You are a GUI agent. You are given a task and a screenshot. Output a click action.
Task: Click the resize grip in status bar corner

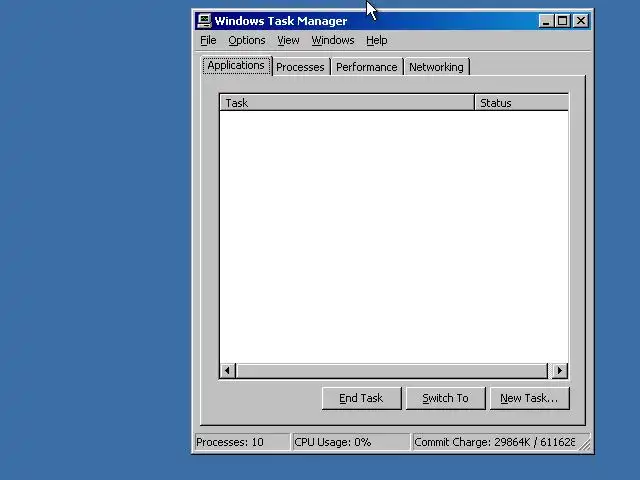(585, 444)
